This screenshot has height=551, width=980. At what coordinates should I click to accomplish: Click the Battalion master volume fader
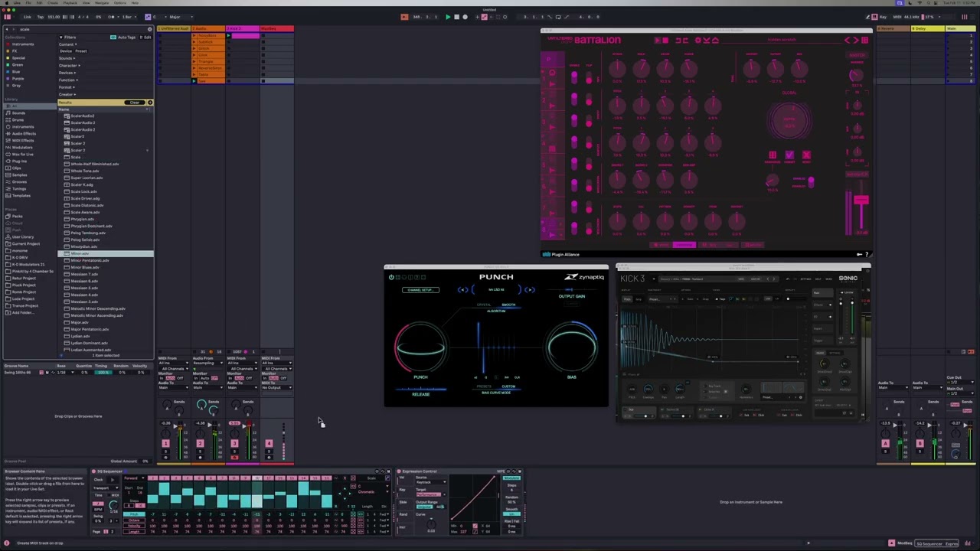coord(861,201)
